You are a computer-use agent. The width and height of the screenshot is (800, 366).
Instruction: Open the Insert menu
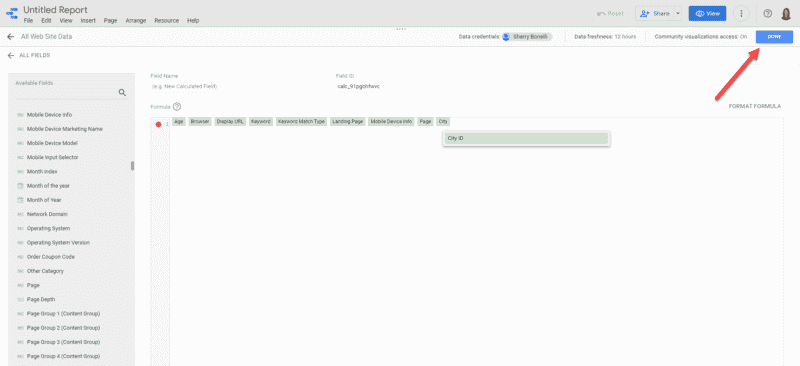coord(88,21)
